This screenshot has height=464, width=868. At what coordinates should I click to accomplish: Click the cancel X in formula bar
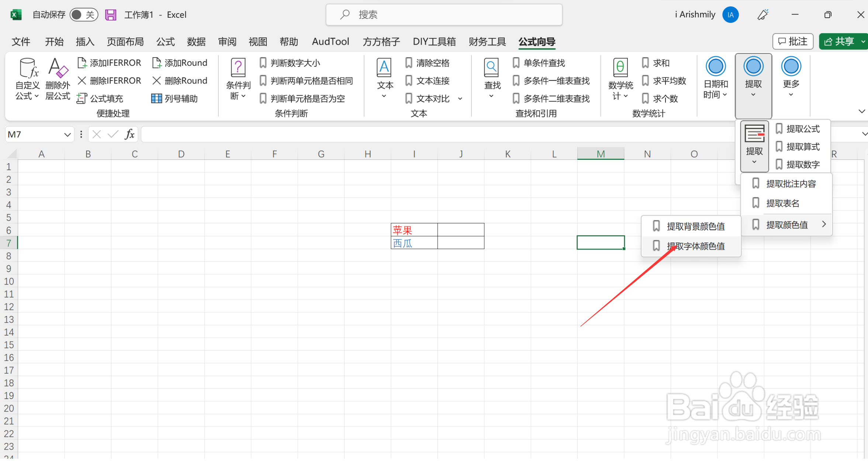coord(97,134)
